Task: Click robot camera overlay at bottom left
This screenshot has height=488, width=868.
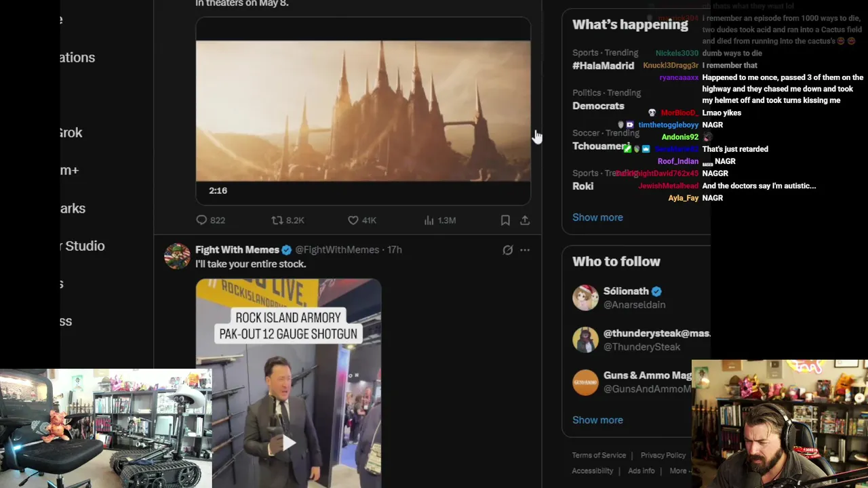Action: pyautogui.click(x=106, y=428)
